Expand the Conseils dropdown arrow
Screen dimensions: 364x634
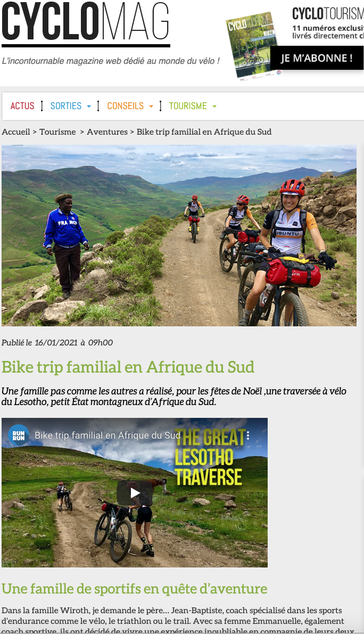151,106
